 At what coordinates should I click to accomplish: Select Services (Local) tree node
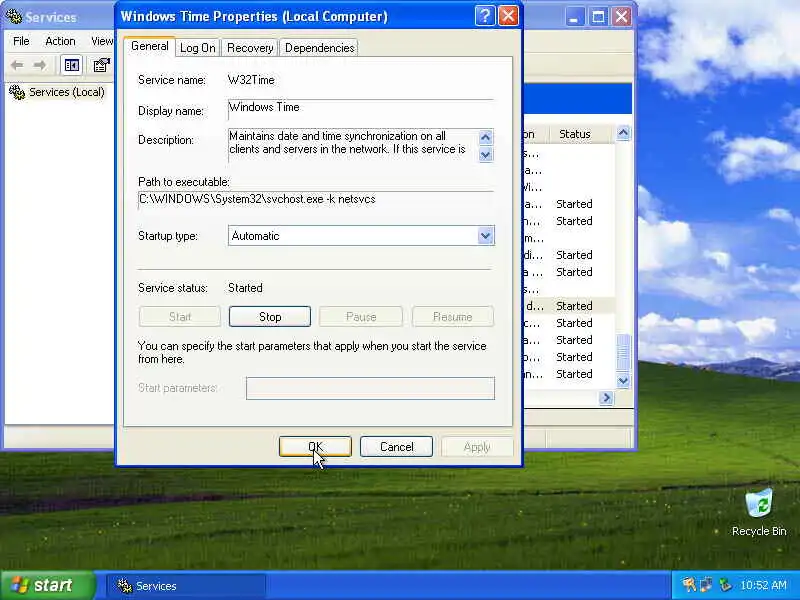(66, 92)
